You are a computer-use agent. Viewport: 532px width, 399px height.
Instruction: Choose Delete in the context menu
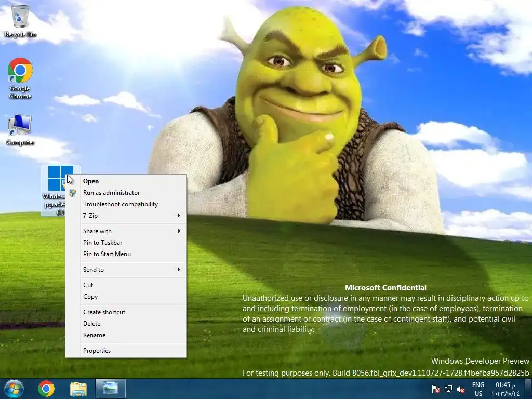[126, 324]
